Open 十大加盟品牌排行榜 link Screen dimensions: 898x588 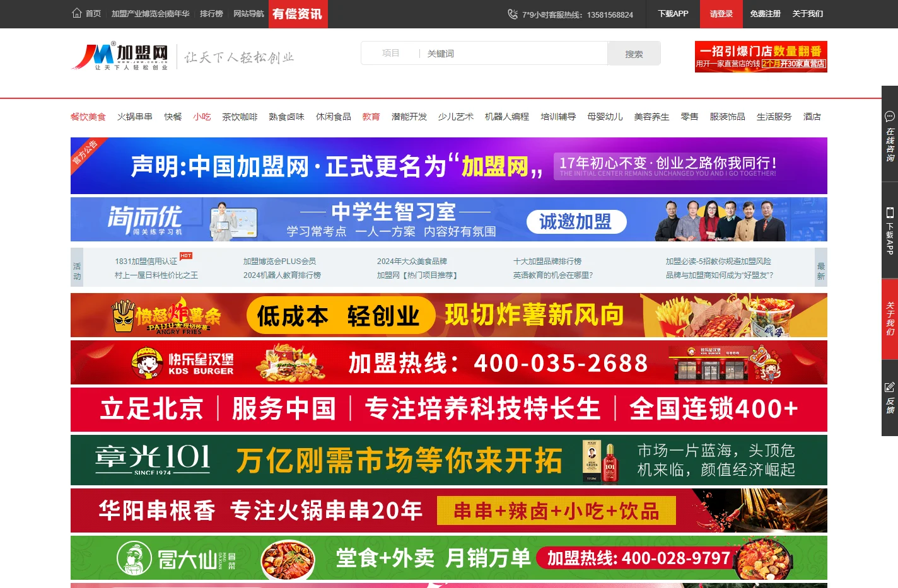coord(547,261)
